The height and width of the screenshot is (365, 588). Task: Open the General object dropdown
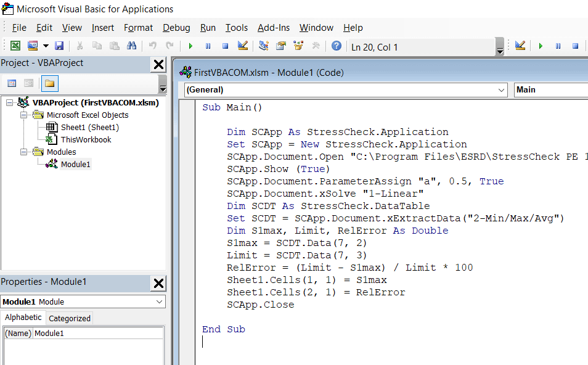pos(500,89)
